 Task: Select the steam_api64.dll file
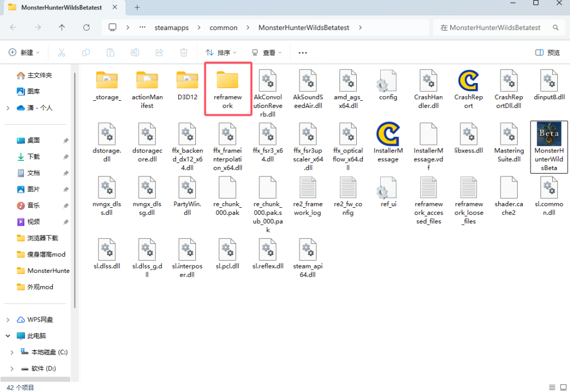pyautogui.click(x=308, y=258)
